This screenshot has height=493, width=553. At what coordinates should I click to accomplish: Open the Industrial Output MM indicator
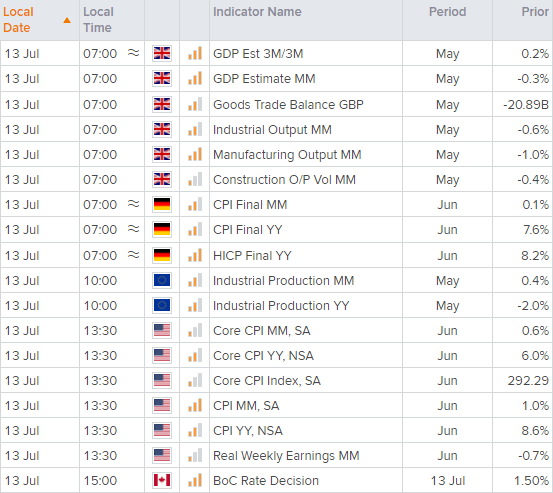(x=272, y=130)
